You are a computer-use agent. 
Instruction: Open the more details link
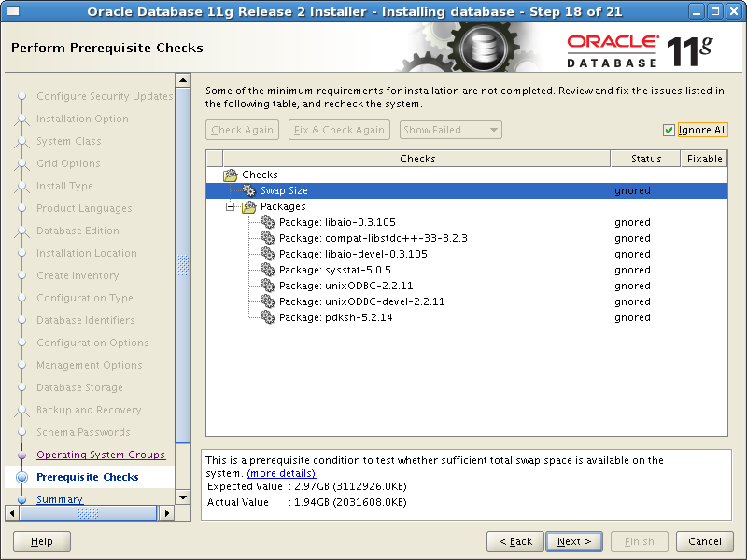coord(281,473)
